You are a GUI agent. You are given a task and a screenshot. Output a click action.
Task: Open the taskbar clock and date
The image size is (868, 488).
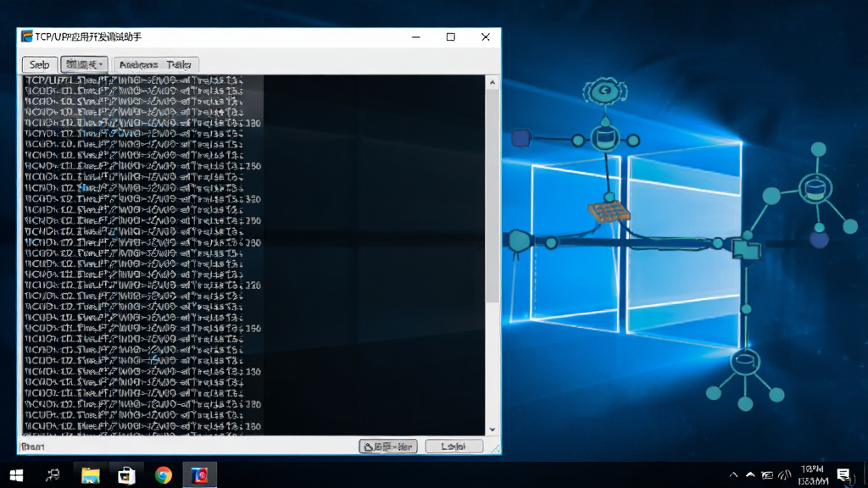click(813, 475)
